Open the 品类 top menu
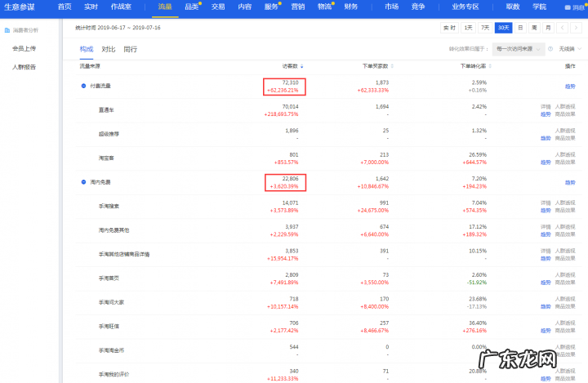This screenshot has width=588, height=383. tap(191, 7)
